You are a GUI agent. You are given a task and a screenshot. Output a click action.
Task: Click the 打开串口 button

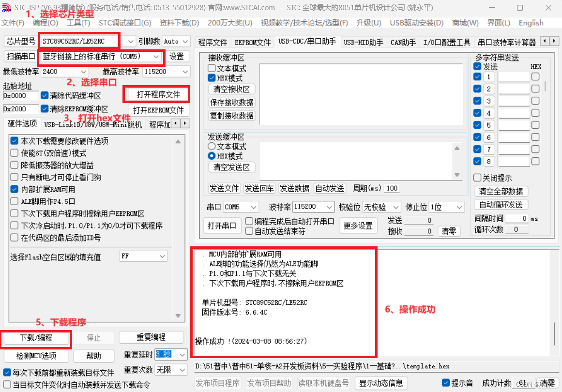click(222, 225)
